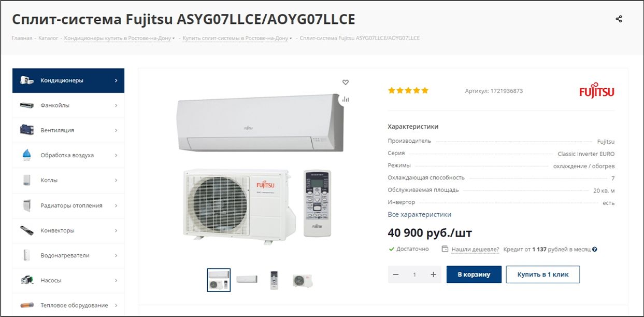The image size is (644, 317).
Task: Click the compare bar-chart icon on photo
Action: point(346,99)
